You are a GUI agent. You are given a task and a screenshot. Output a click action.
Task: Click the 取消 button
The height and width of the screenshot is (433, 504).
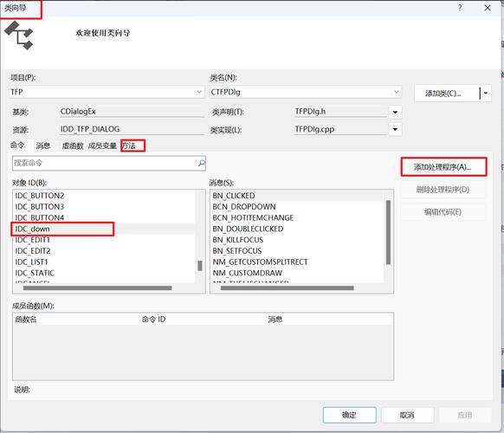point(407,415)
